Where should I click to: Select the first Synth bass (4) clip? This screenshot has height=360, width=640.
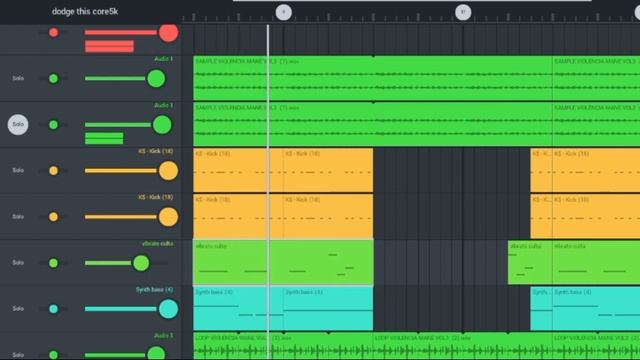tap(238, 309)
